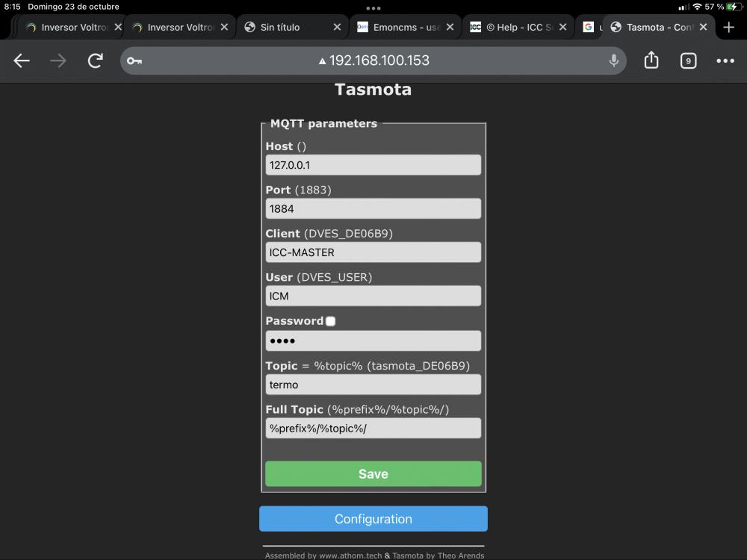747x560 pixels.
Task: Toggle the Password show checkbox
Action: tap(331, 321)
